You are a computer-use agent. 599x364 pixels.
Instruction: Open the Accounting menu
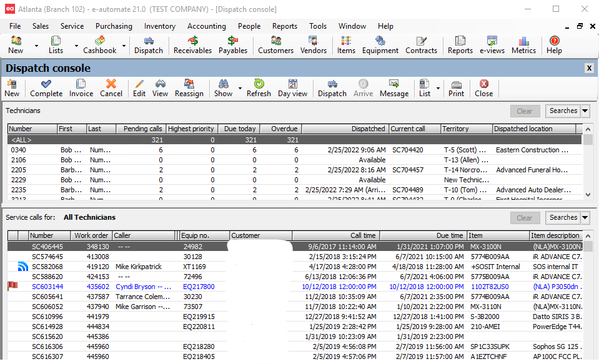pyautogui.click(x=206, y=26)
